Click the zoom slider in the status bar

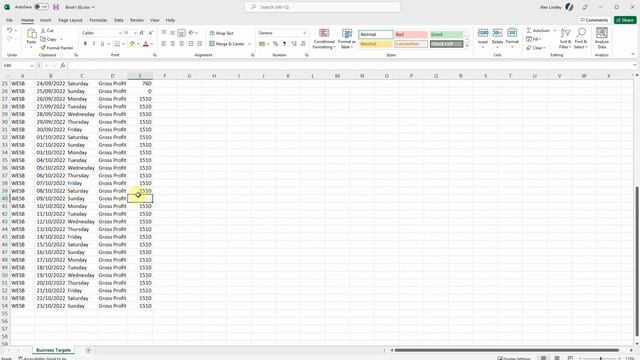(600, 358)
